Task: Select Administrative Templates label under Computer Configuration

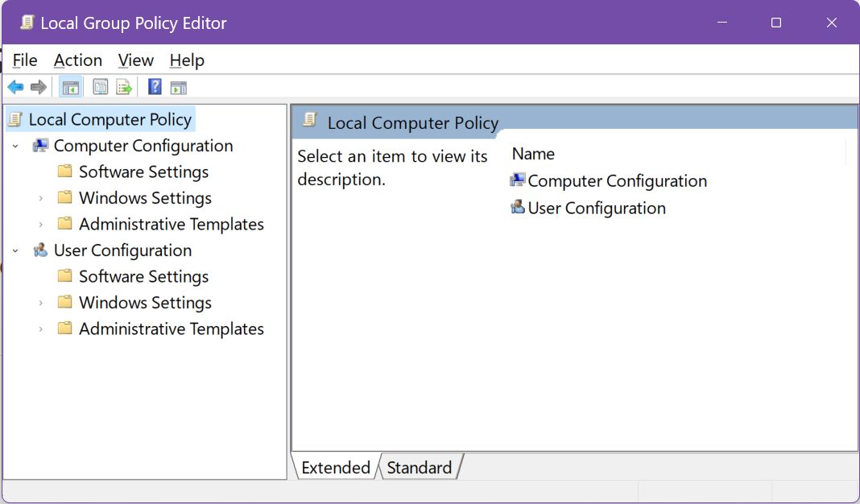Action: [x=172, y=225]
